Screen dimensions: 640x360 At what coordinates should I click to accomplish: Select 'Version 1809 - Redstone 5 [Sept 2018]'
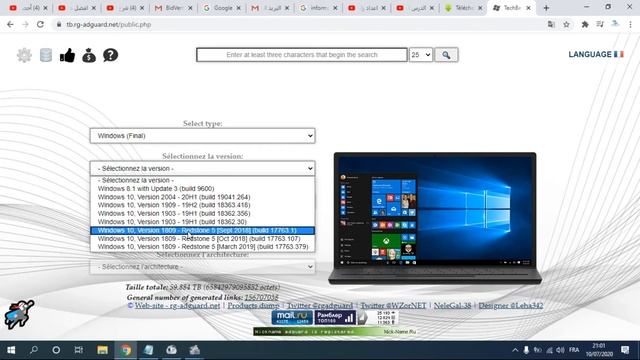click(202, 230)
